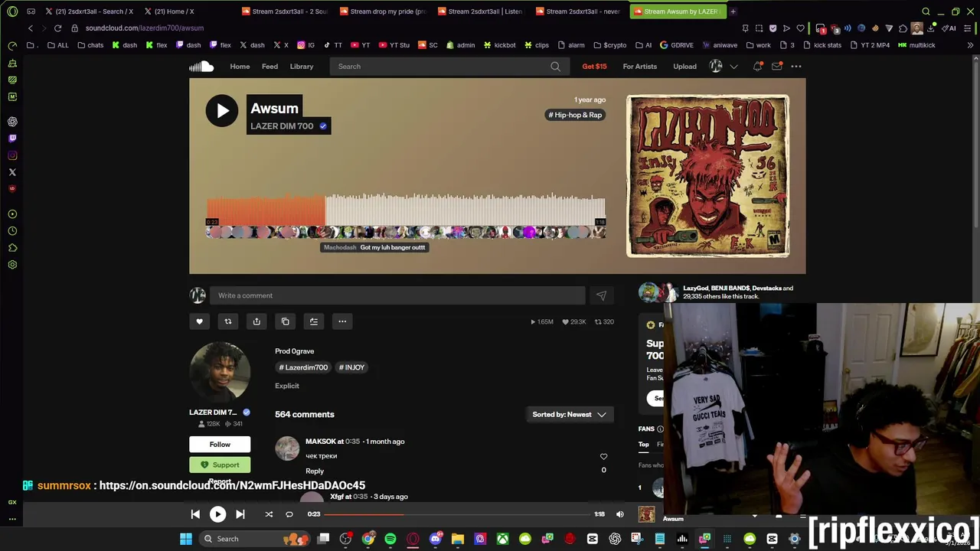Viewport: 980px width, 551px height.
Task: Click the Windows taskbar Search box
Action: (253, 539)
